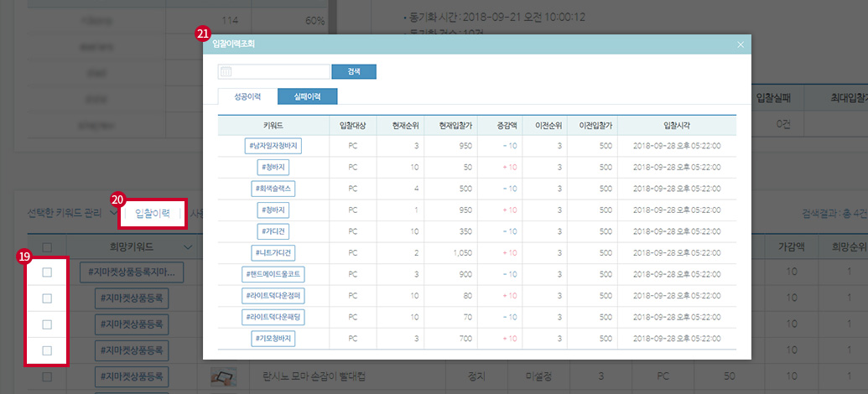Focus the date input field beside 검색
Viewport: 868px width, 394px height.
click(274, 72)
